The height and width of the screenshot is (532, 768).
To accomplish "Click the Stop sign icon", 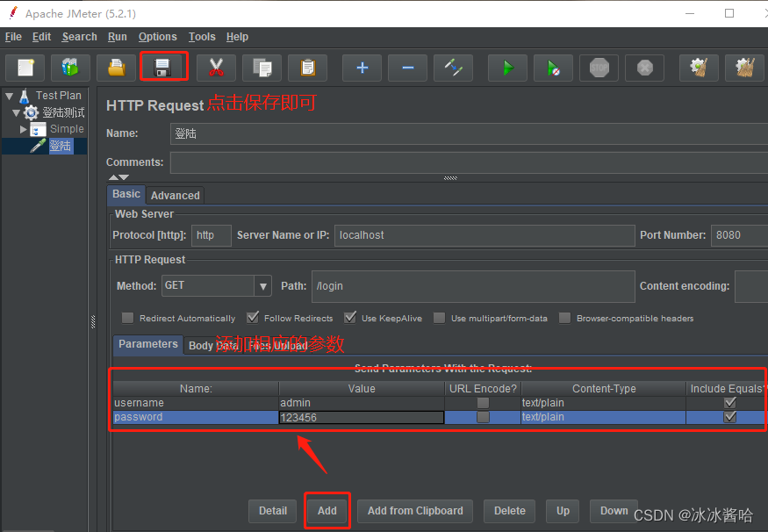I will point(599,68).
